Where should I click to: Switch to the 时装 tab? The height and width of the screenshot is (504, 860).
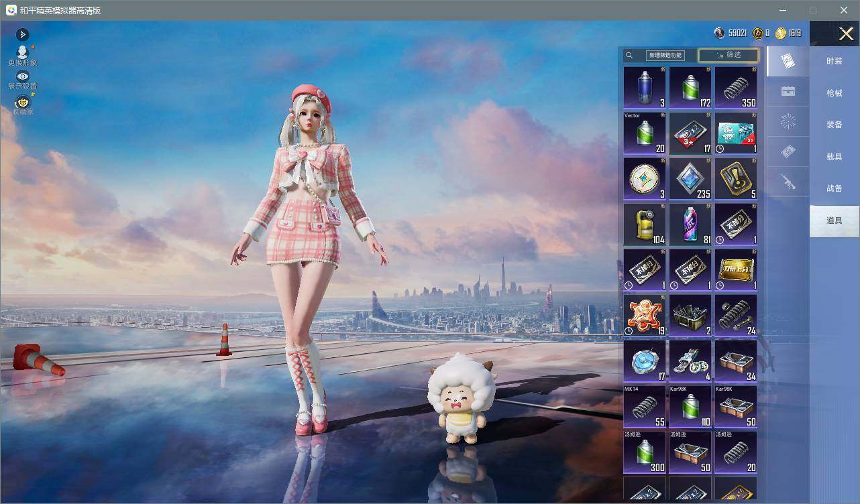pyautogui.click(x=834, y=61)
